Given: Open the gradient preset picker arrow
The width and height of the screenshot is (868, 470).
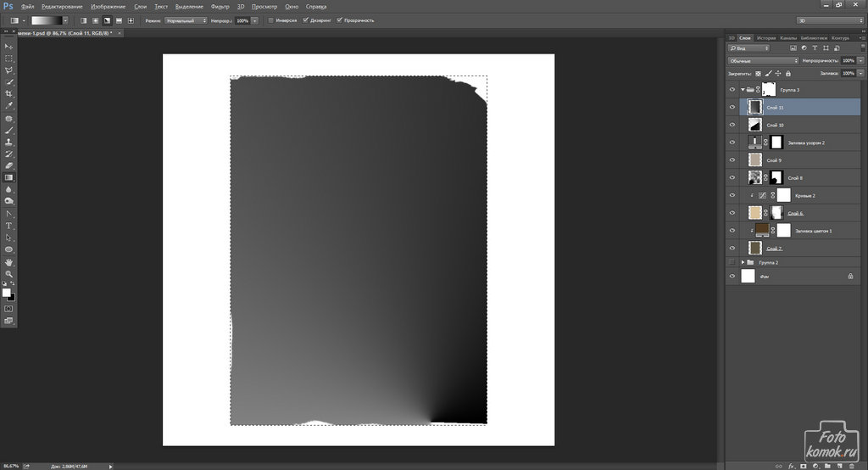Looking at the screenshot, I should 70,20.
